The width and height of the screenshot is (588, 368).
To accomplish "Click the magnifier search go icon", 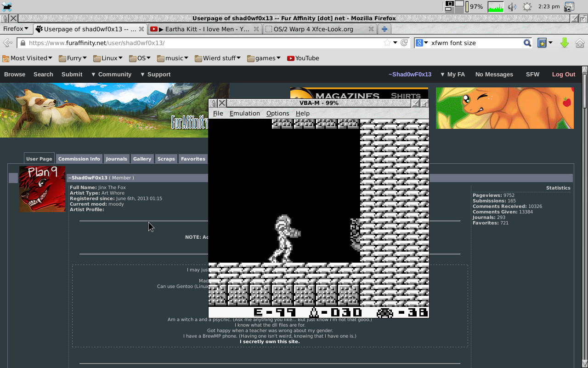I will (527, 43).
